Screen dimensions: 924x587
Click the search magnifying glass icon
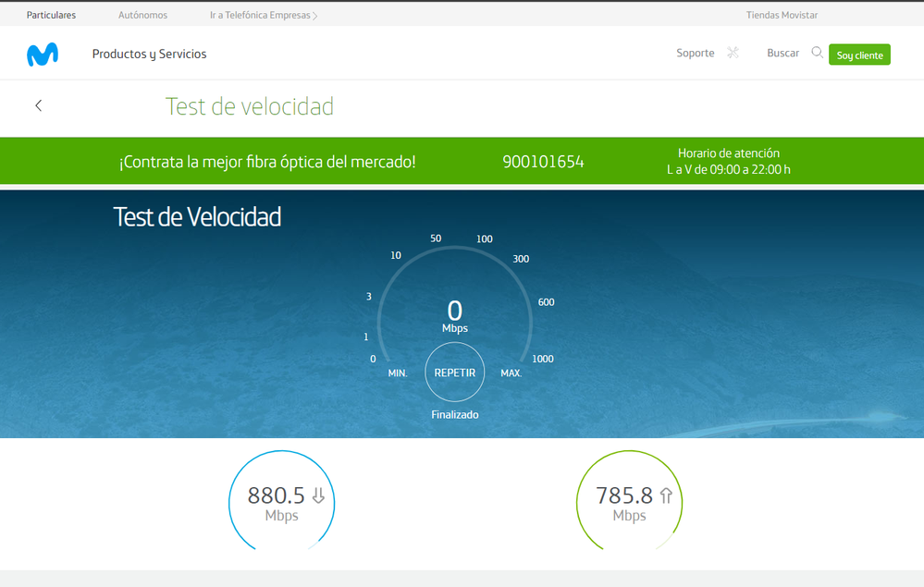click(817, 53)
